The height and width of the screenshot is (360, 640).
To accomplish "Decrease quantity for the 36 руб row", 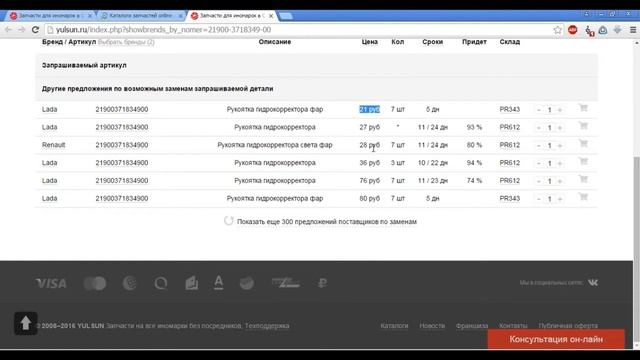I will coord(539,163).
